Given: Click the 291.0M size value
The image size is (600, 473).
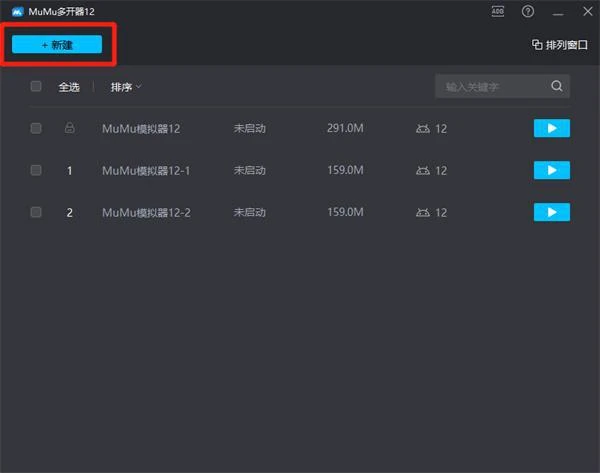Looking at the screenshot, I should coord(345,128).
